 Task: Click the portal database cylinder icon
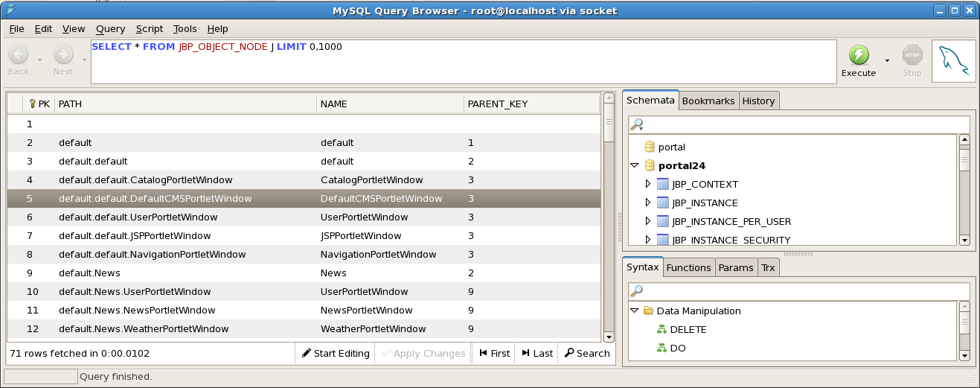coord(650,147)
